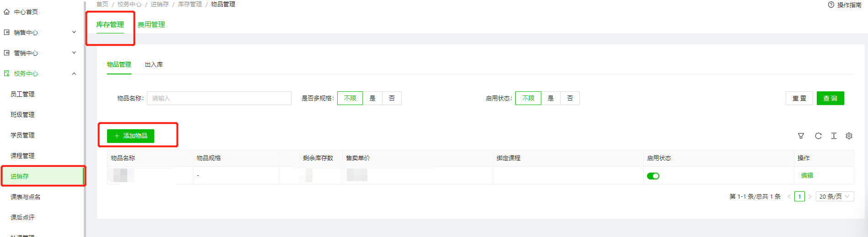Click the previous page arrow in pagination

click(x=789, y=197)
